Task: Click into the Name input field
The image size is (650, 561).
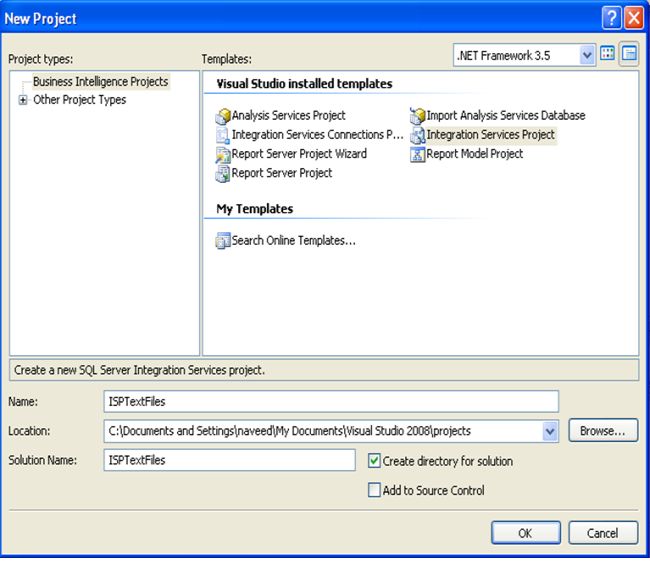Action: (331, 401)
